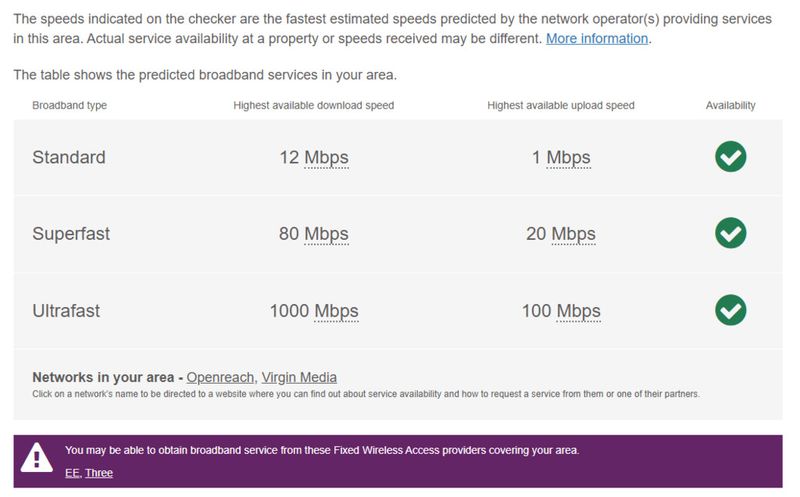Click the Broadband type column header
The image size is (800, 497).
(x=69, y=105)
